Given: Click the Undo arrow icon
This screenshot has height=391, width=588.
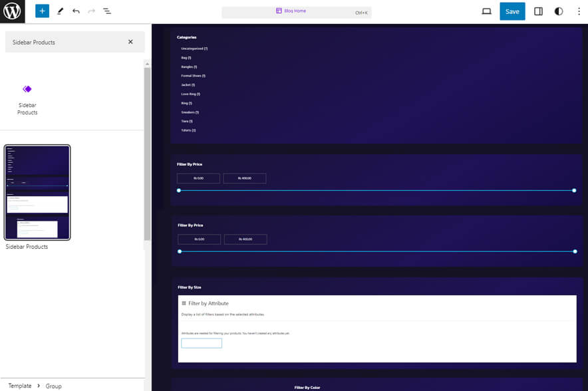Looking at the screenshot, I should [x=76, y=11].
